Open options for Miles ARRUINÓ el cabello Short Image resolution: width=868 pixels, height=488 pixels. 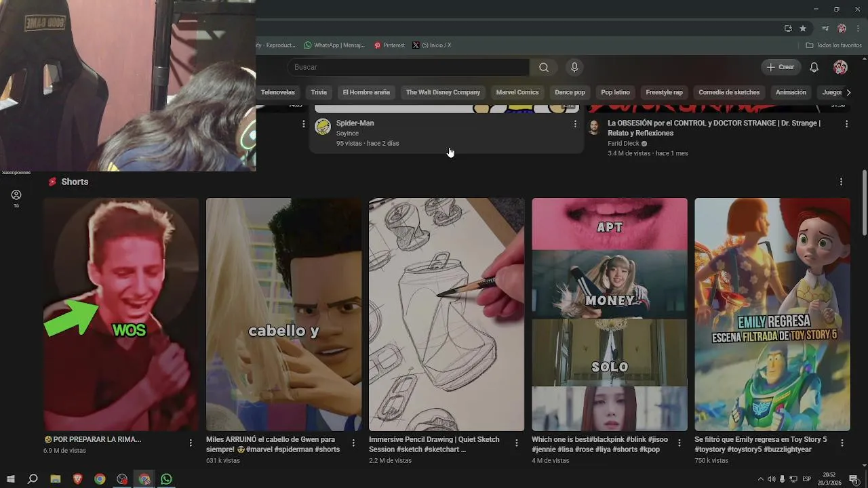pyautogui.click(x=353, y=443)
